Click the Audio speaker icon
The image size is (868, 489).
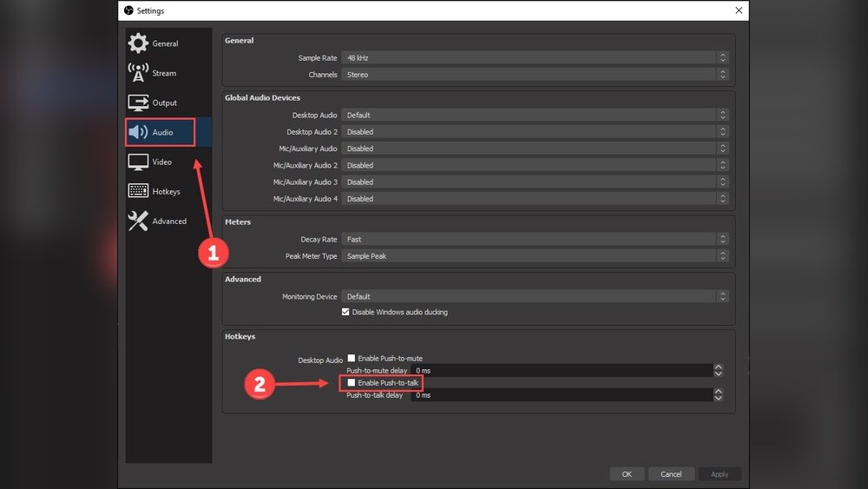coord(138,132)
